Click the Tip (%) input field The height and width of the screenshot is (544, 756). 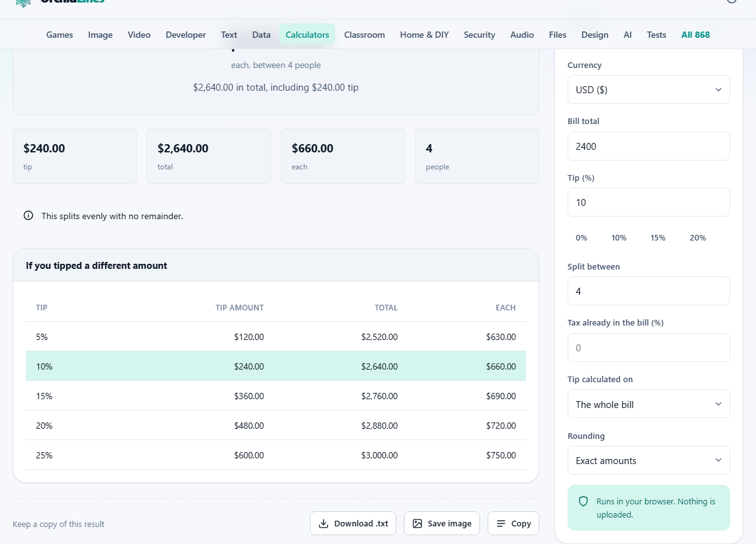click(649, 202)
